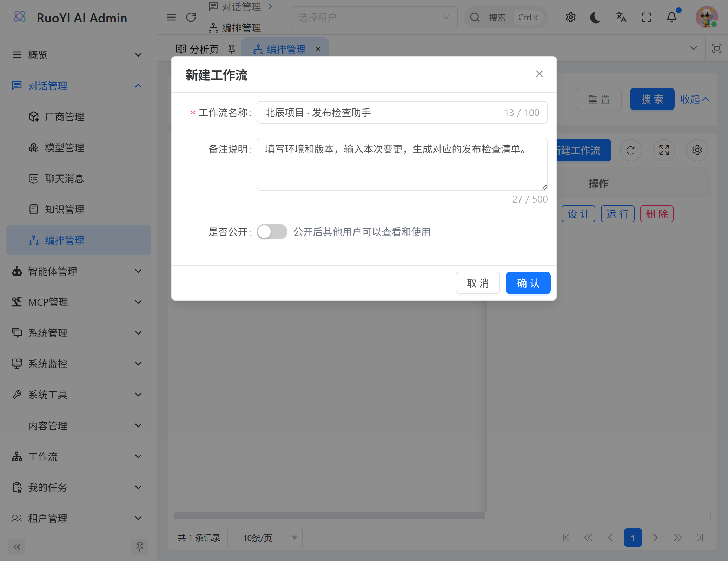Click the 搜索 blue button
Screen dimensions: 728x561
[652, 99]
